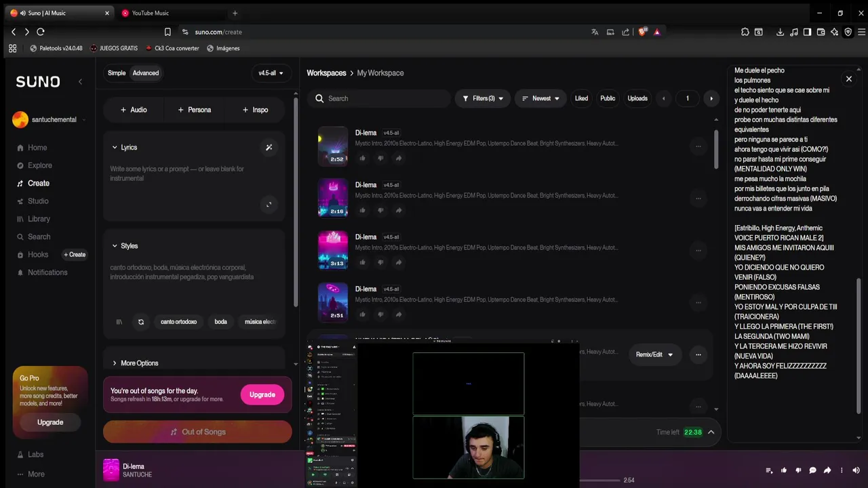Viewport: 868px width, 488px height.
Task: Share the first Di-lema song
Action: click(x=399, y=158)
